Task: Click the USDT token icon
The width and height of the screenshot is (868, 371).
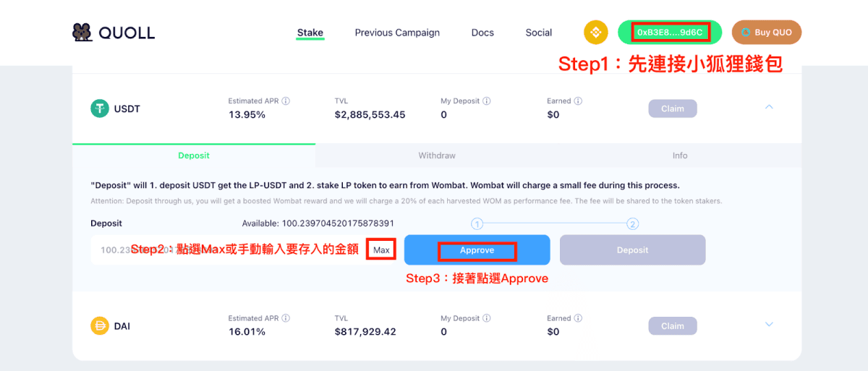Action: coord(99,108)
